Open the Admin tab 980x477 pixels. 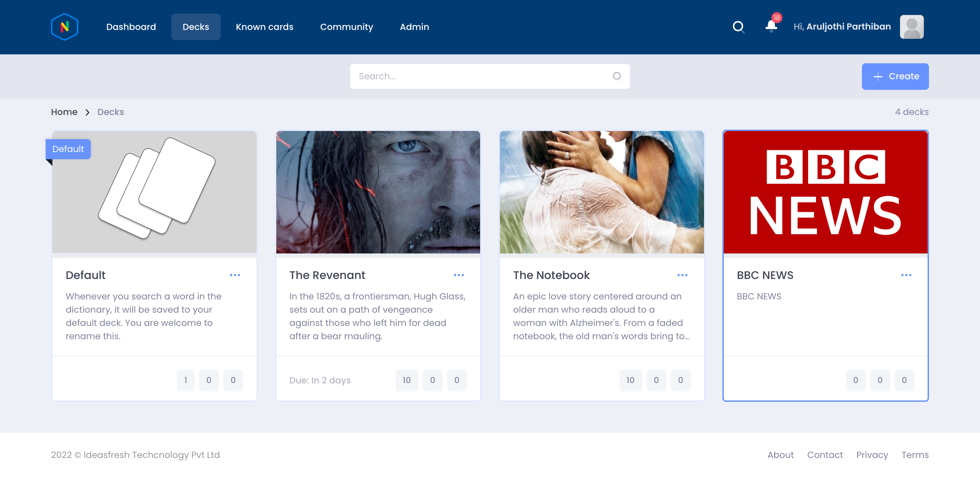pos(414,27)
